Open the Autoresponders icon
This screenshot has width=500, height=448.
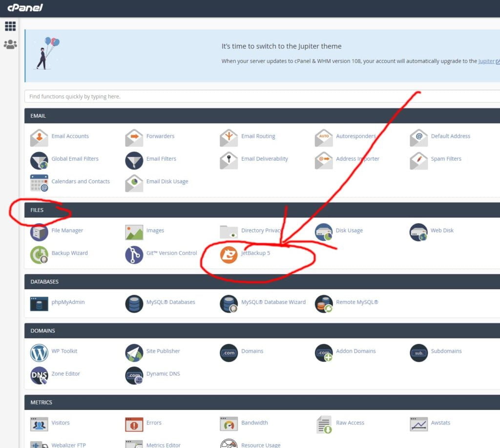[x=324, y=138]
